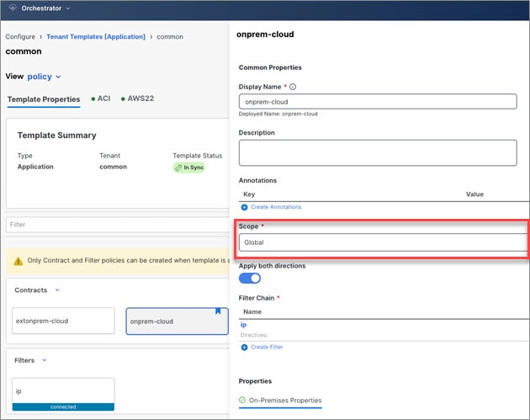Toggle Apply both directions switch

click(250, 279)
